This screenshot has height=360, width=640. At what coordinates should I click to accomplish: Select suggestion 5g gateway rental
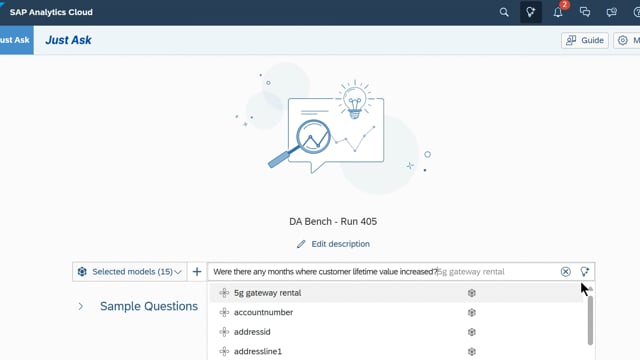tap(396, 293)
